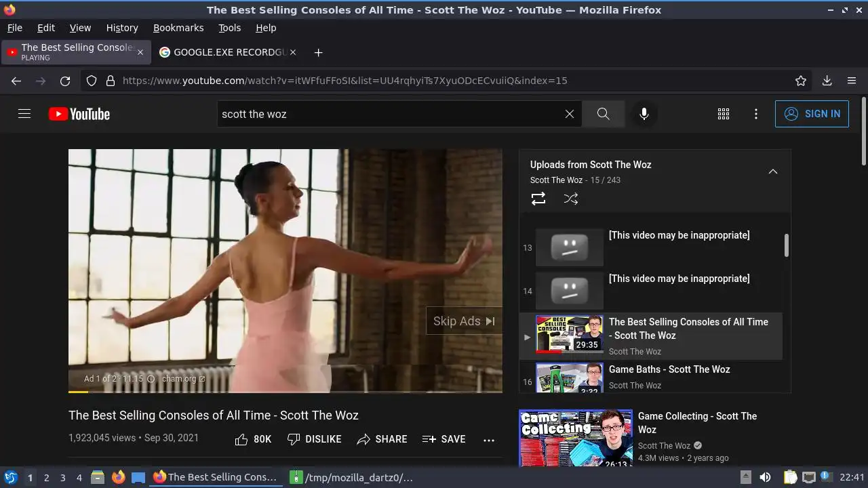Switch to the /tmp/mozilla_dartz0 taskbar window
Image resolution: width=868 pixels, height=488 pixels.
[x=351, y=477]
